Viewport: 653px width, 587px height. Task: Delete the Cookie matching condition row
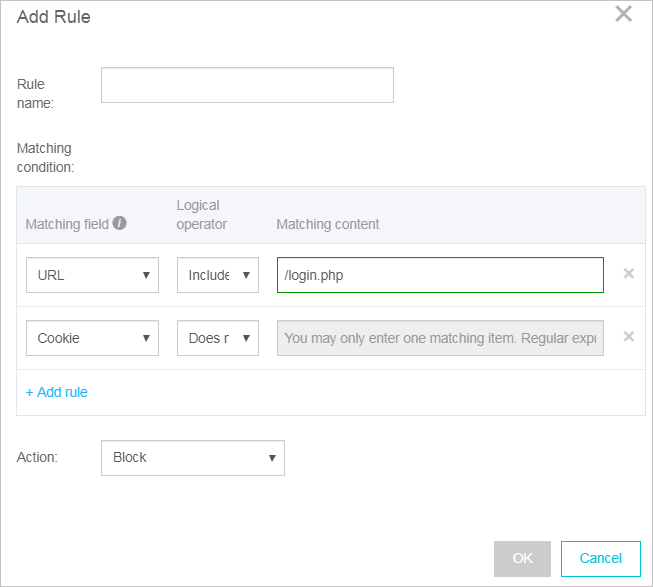pos(628,336)
